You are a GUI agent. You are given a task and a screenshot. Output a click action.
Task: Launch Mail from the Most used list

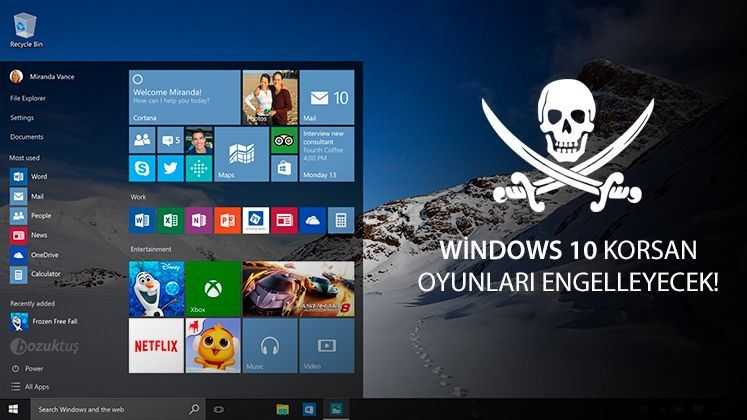[x=27, y=196]
